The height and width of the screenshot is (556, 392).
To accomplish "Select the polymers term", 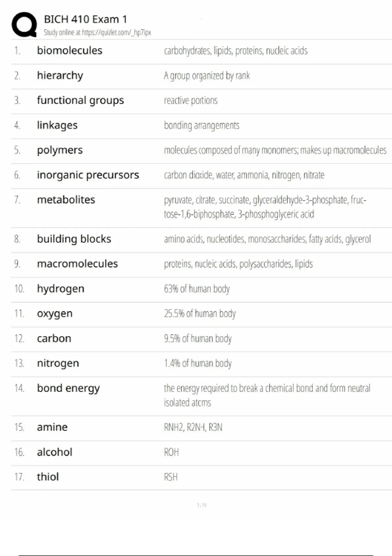I will [x=60, y=150].
